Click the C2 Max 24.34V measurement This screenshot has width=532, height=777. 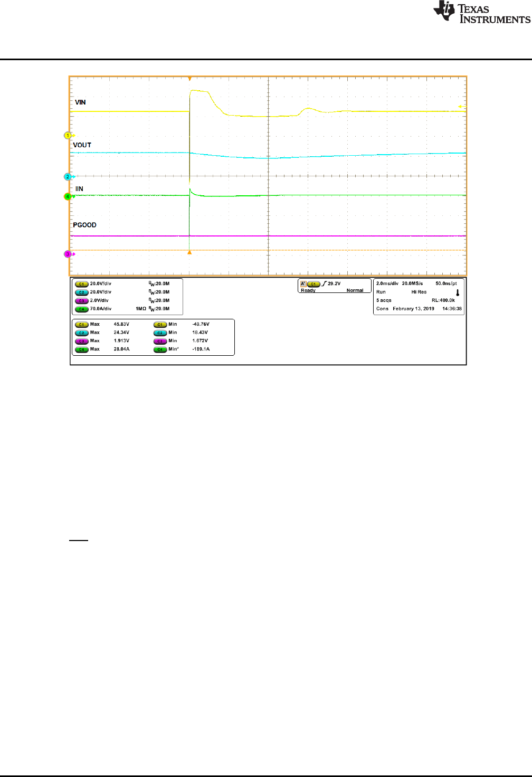(121, 333)
